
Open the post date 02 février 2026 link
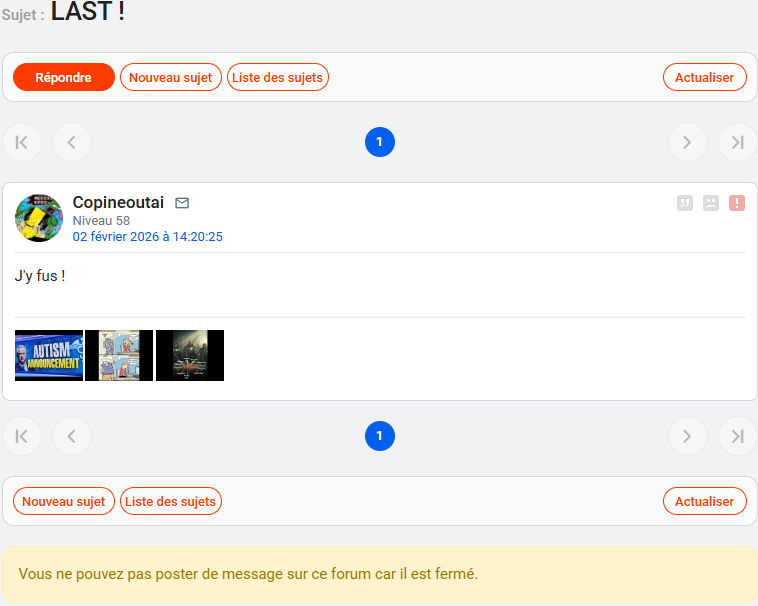point(147,237)
